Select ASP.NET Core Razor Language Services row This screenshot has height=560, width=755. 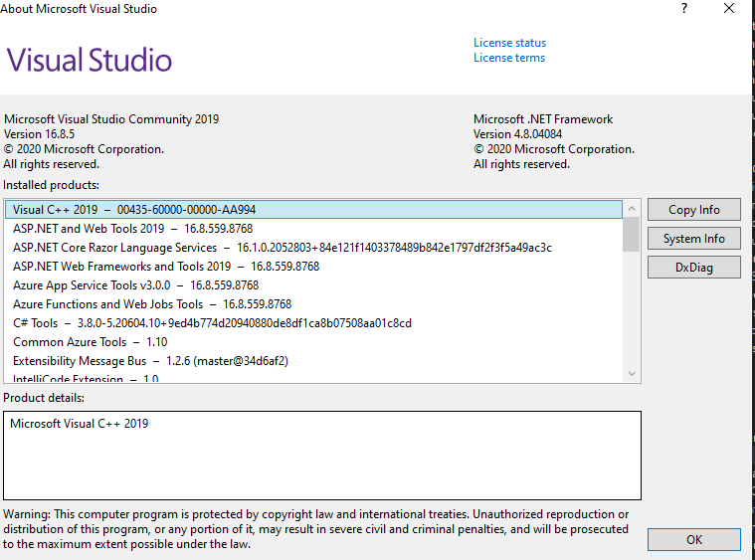tap(313, 248)
